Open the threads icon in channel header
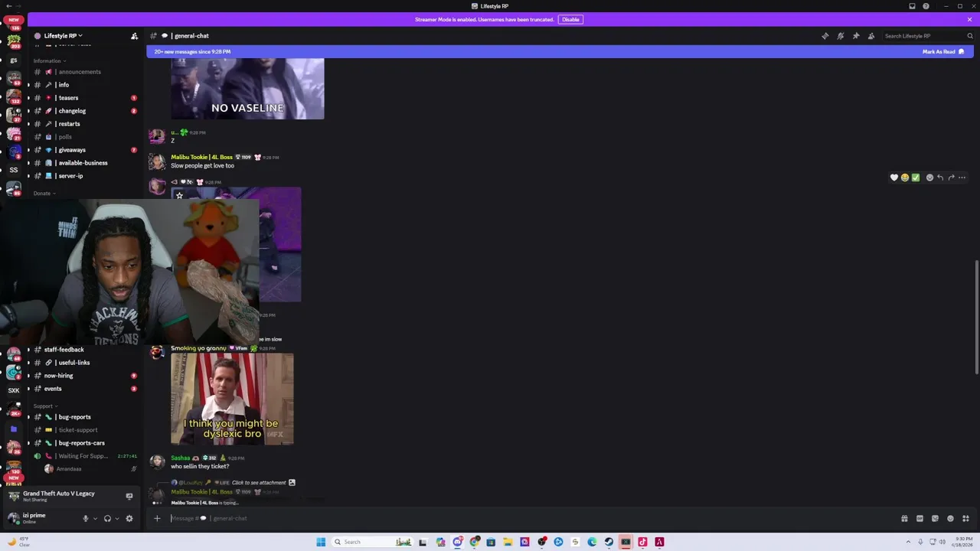This screenshot has width=980, height=551. 825,36
